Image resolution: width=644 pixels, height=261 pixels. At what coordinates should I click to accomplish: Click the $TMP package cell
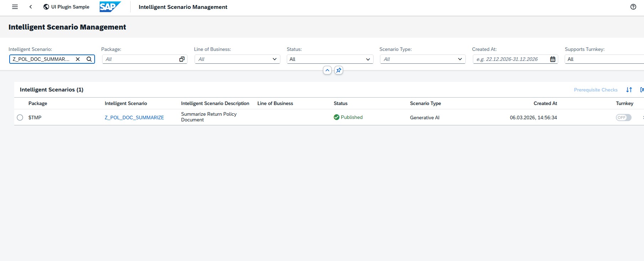(x=35, y=118)
